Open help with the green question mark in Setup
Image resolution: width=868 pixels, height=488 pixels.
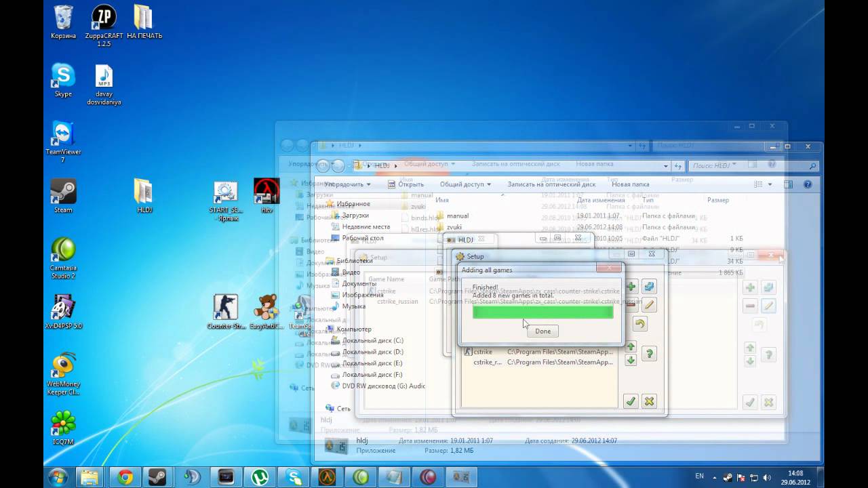649,353
